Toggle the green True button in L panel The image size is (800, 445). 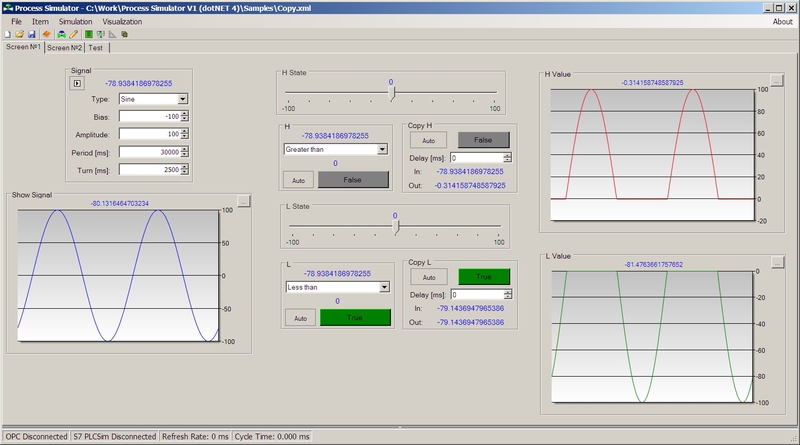354,317
